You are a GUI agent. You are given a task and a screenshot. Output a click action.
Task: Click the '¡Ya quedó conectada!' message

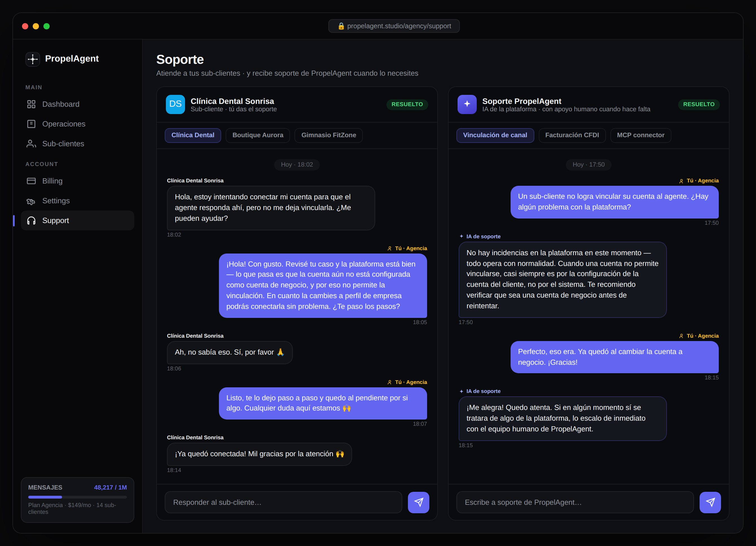pyautogui.click(x=259, y=454)
